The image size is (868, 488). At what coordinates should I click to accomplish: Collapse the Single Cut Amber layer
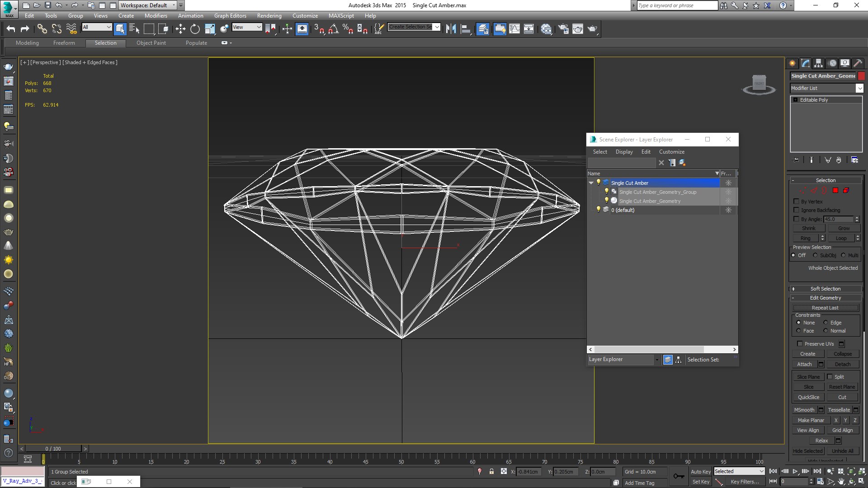591,183
